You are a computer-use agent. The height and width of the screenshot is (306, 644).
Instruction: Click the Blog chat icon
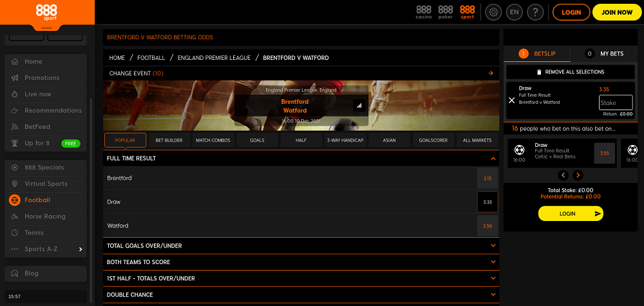pyautogui.click(x=15, y=274)
